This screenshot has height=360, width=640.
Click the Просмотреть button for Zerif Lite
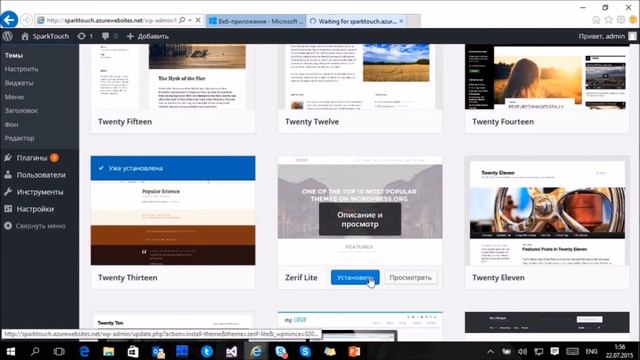point(410,277)
